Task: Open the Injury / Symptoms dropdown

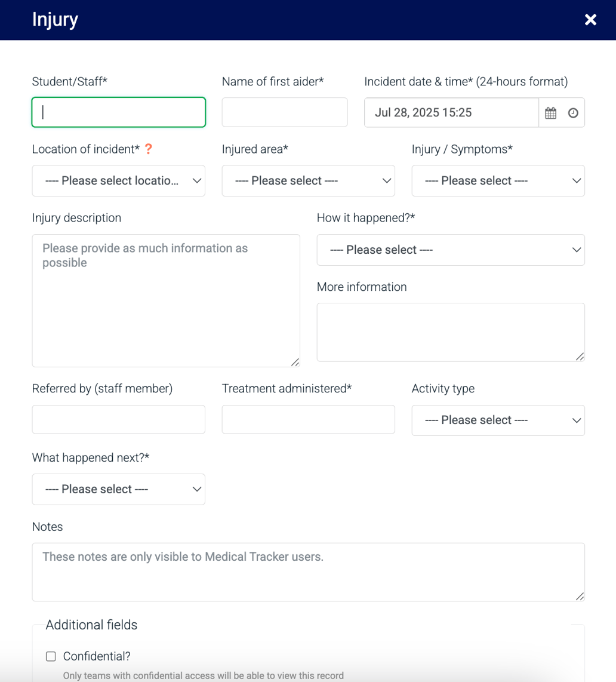Action: [x=498, y=180]
